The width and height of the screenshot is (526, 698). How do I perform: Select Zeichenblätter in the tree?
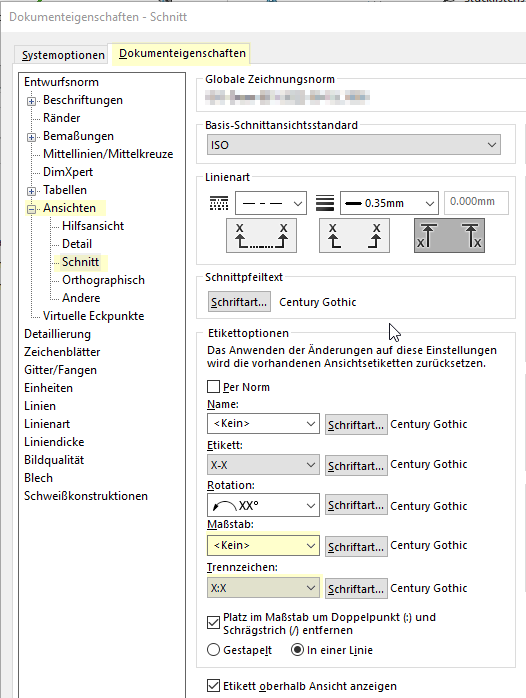pyautogui.click(x=62, y=352)
